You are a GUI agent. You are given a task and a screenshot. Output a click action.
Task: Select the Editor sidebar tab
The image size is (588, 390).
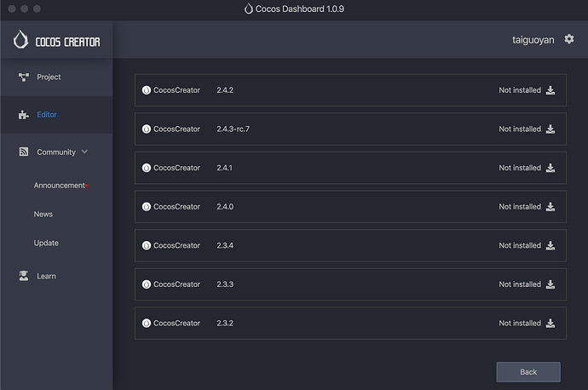point(47,115)
